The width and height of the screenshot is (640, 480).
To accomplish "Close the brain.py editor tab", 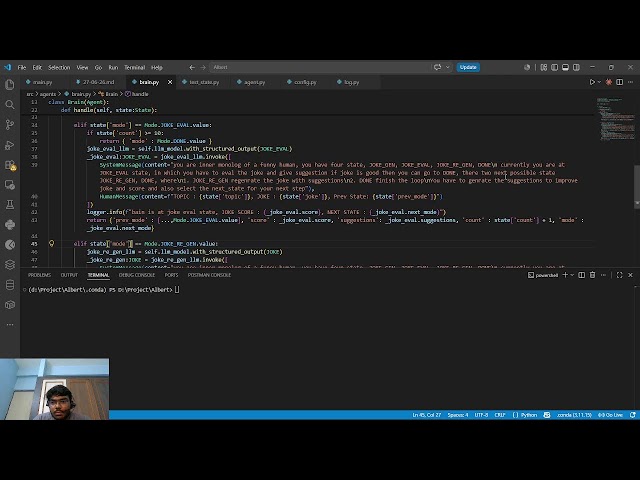I will [170, 82].
